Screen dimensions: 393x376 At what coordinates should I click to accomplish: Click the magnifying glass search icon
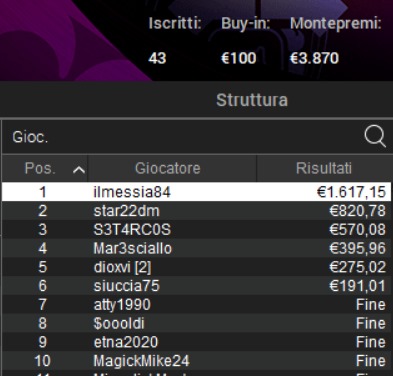(x=375, y=136)
